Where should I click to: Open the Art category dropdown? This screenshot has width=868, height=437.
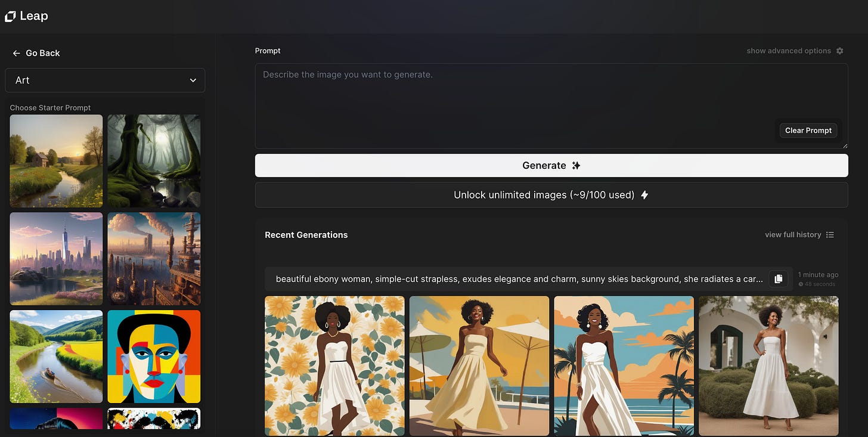tap(105, 80)
